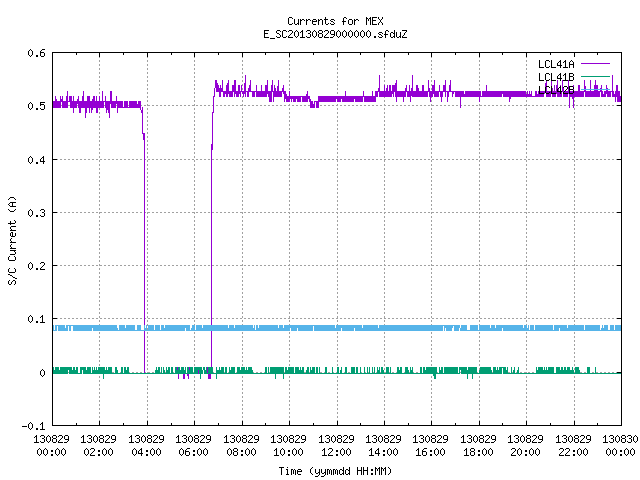Click the green line sample beside LCL41B
This screenshot has height=480, width=640.
595,76
